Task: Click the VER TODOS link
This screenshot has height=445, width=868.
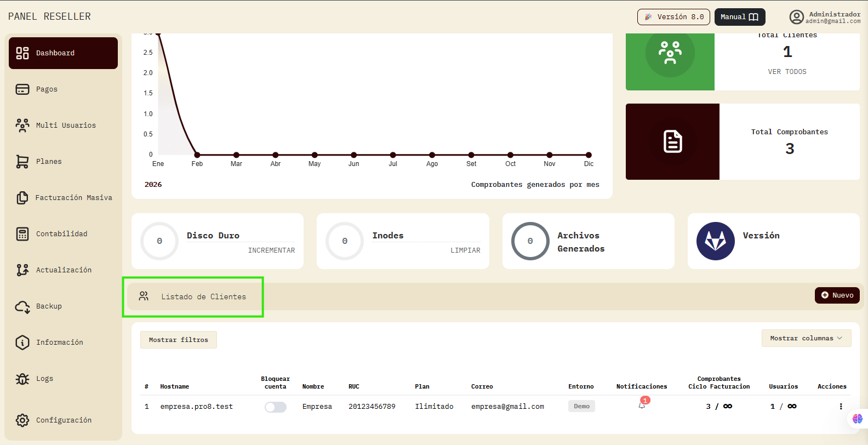Action: pos(787,72)
